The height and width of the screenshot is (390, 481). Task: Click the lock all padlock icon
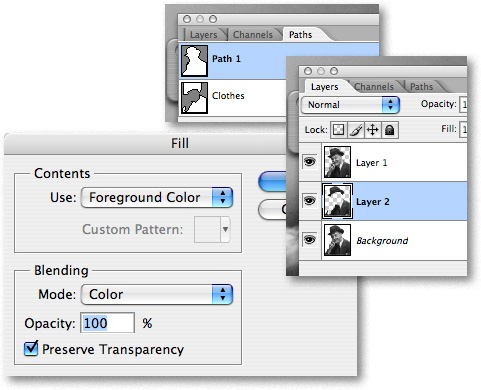point(389,130)
